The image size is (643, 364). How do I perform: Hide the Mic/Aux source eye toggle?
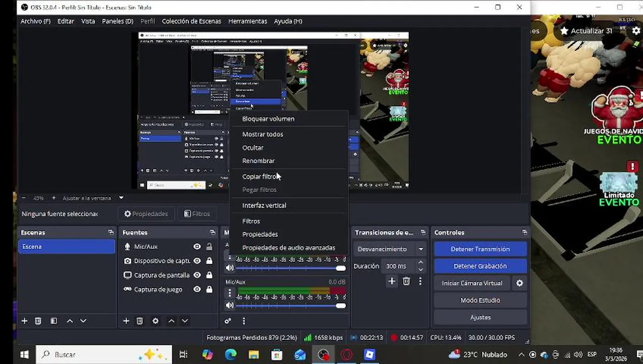tap(197, 247)
